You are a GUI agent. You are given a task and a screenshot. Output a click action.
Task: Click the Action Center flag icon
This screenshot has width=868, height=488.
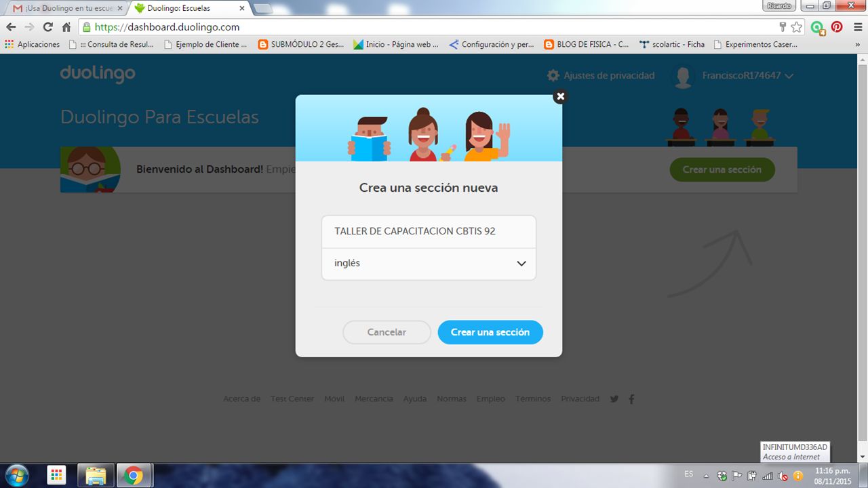click(x=736, y=476)
